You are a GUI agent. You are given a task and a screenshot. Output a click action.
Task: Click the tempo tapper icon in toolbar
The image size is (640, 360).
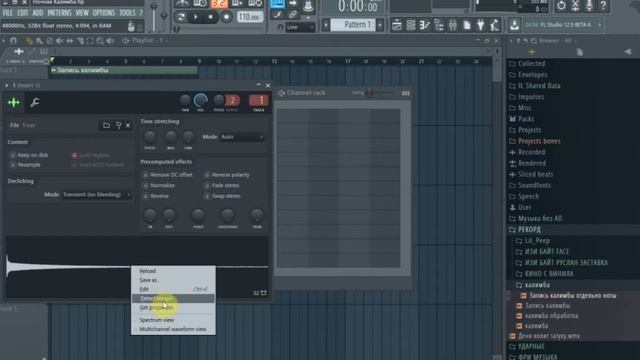point(494,25)
